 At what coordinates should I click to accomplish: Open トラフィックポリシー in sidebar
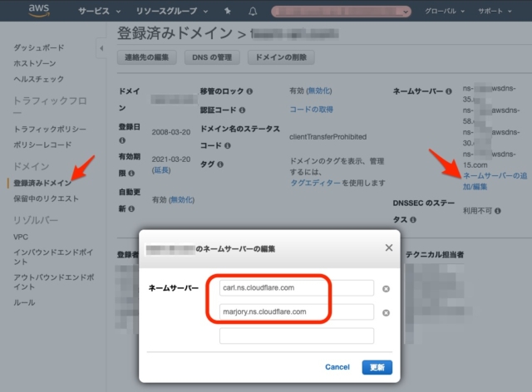(x=50, y=130)
